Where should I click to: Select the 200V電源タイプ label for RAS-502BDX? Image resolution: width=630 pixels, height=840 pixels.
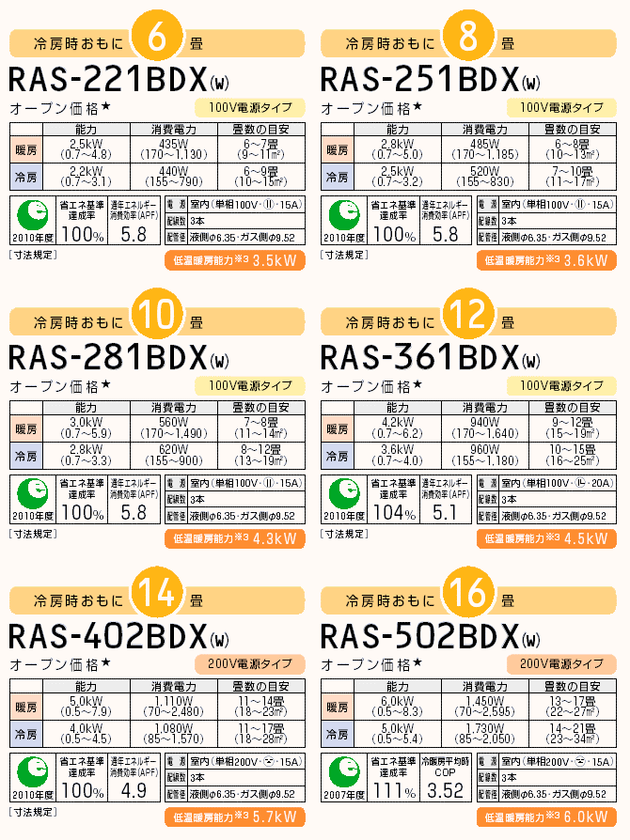[562, 664]
